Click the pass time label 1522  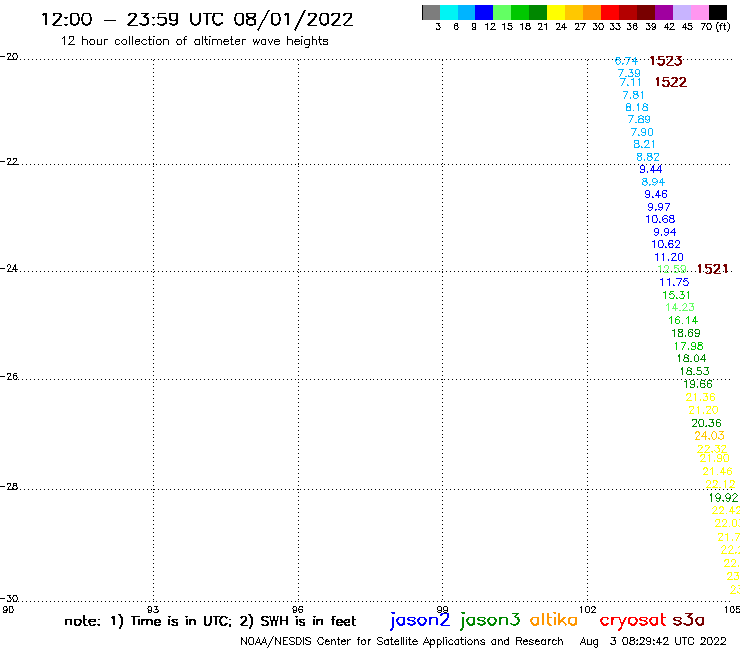point(671,82)
